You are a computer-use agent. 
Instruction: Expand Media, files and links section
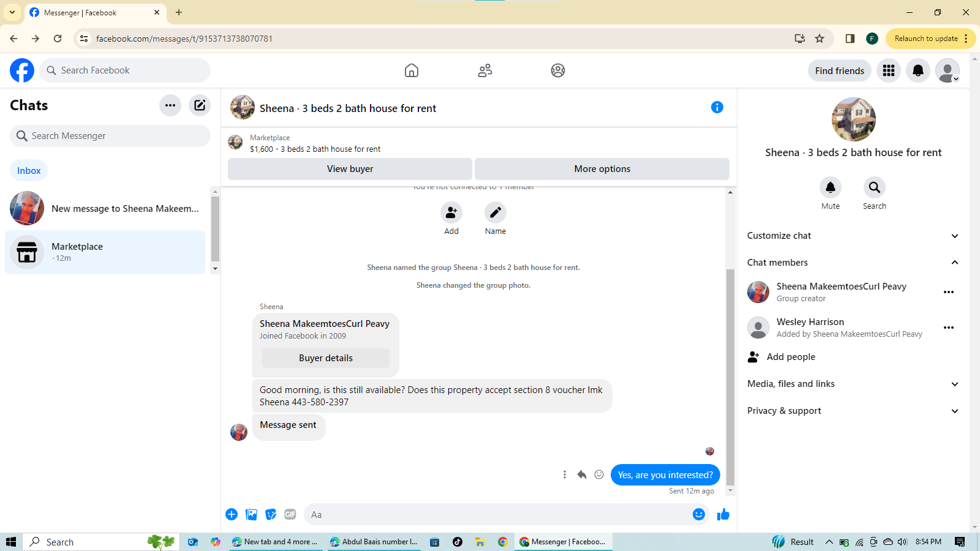853,384
